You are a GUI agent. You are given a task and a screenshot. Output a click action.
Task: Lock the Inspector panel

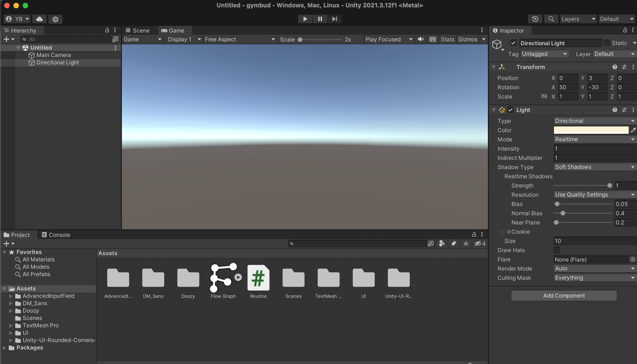(x=625, y=30)
